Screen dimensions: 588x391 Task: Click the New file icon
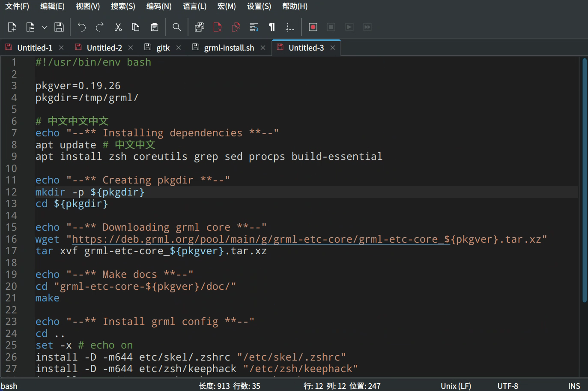click(x=12, y=27)
